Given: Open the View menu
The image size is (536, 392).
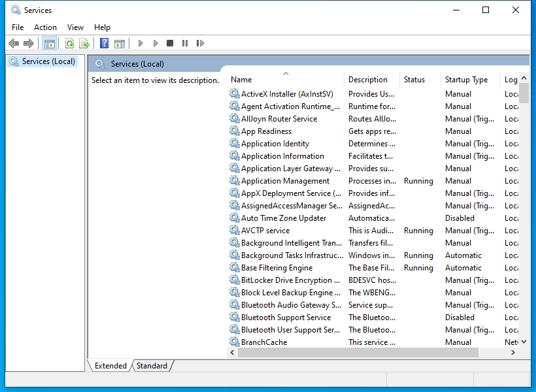Looking at the screenshot, I should coord(75,27).
